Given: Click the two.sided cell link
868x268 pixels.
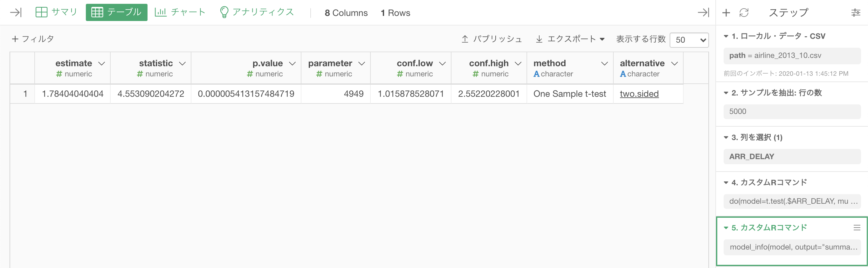Looking at the screenshot, I should tap(639, 94).
